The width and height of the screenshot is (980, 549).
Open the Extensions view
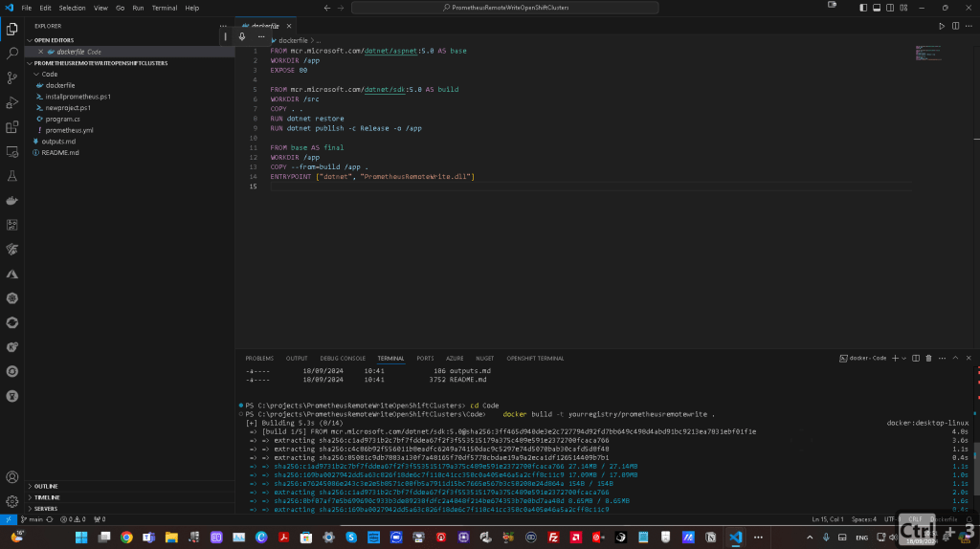(11, 127)
